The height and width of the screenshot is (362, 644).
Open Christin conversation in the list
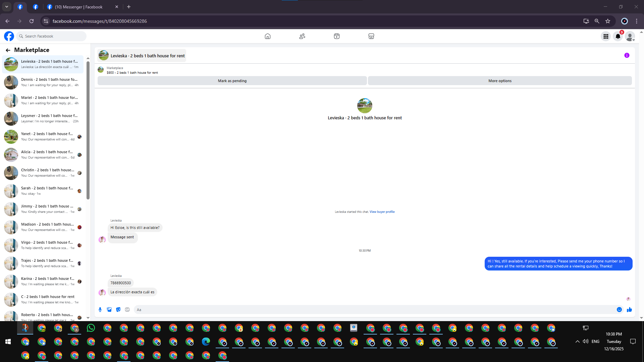(43, 173)
